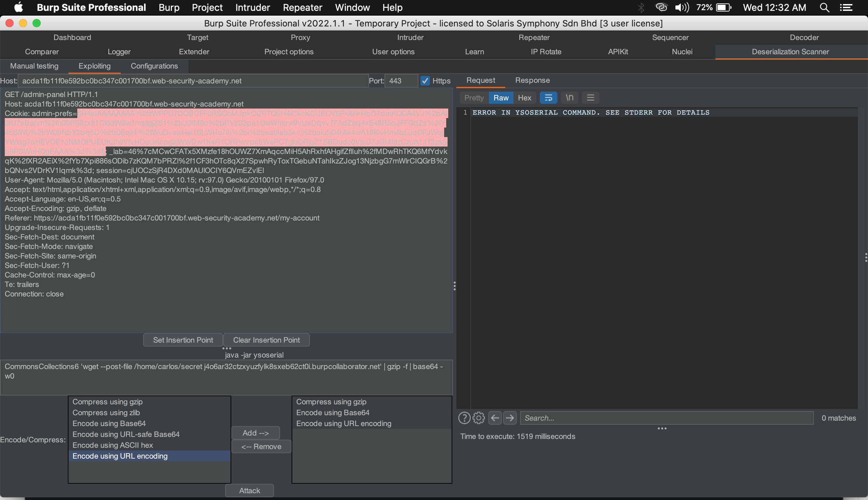Open the Nuclei tab
Image resolution: width=868 pixels, height=500 pixels.
682,52
